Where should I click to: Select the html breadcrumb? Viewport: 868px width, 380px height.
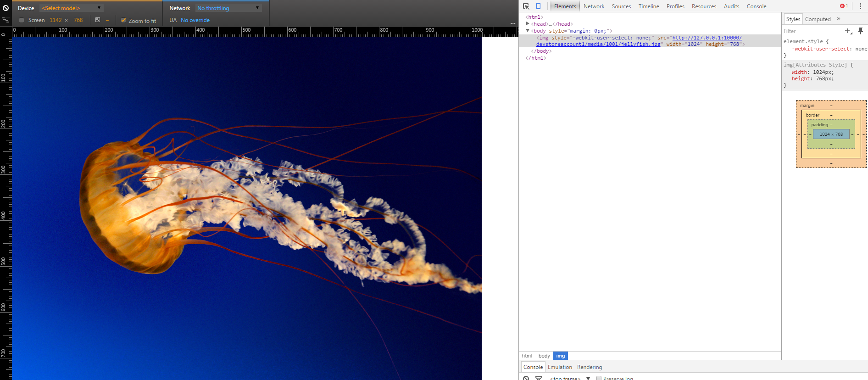tap(527, 356)
